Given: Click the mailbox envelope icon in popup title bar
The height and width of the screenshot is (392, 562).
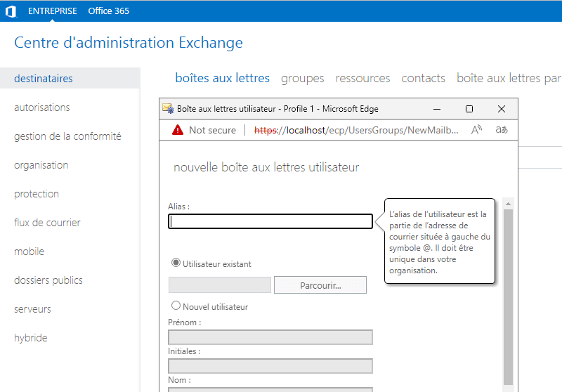Looking at the screenshot, I should tap(168, 109).
